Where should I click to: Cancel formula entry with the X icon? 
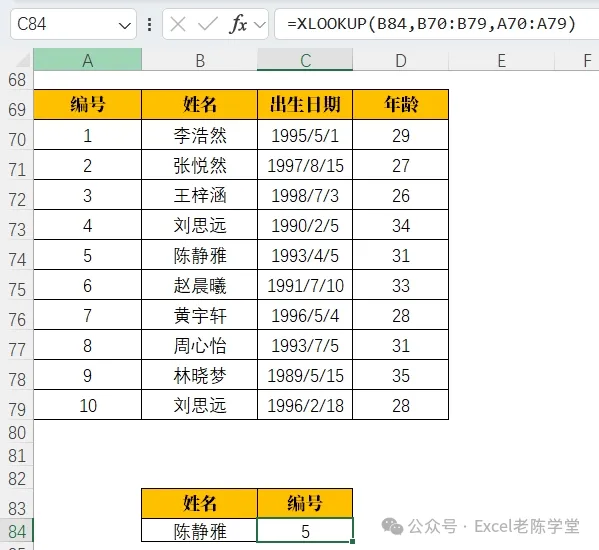[178, 24]
